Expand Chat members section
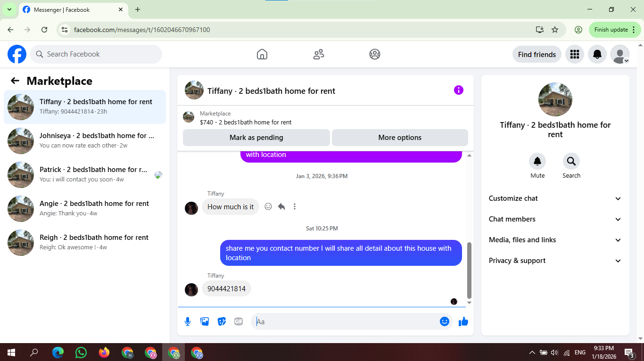The image size is (644, 361). [555, 219]
